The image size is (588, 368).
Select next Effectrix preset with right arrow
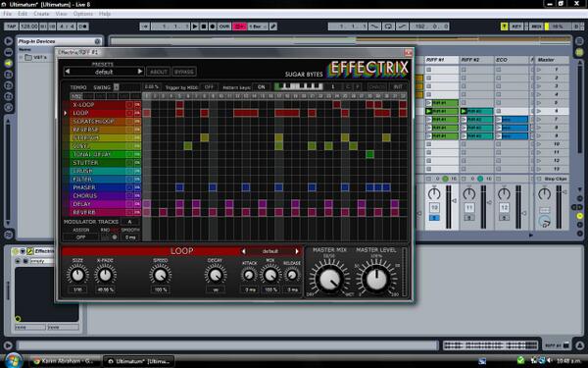(x=140, y=72)
